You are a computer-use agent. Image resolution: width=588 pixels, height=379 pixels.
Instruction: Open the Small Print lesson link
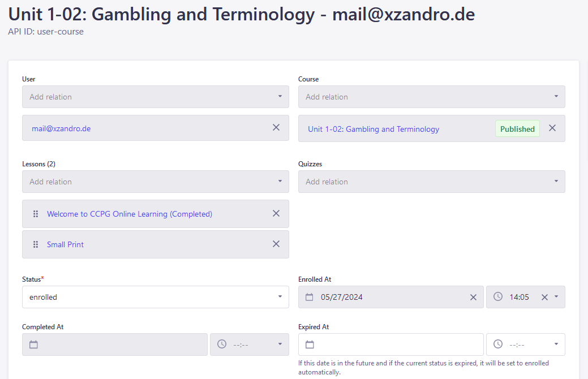coord(65,244)
